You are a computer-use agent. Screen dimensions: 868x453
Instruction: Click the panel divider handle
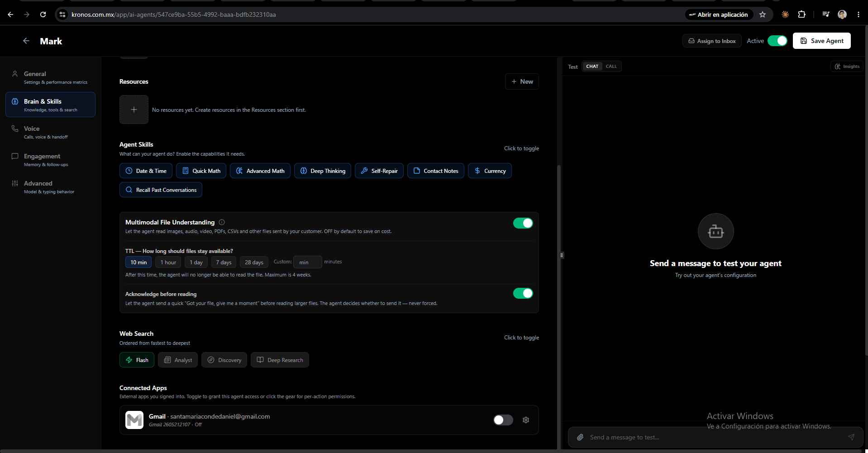pos(562,255)
